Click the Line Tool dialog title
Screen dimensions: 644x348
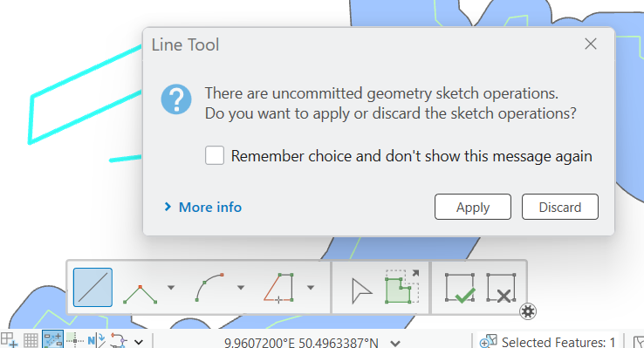pyautogui.click(x=185, y=44)
